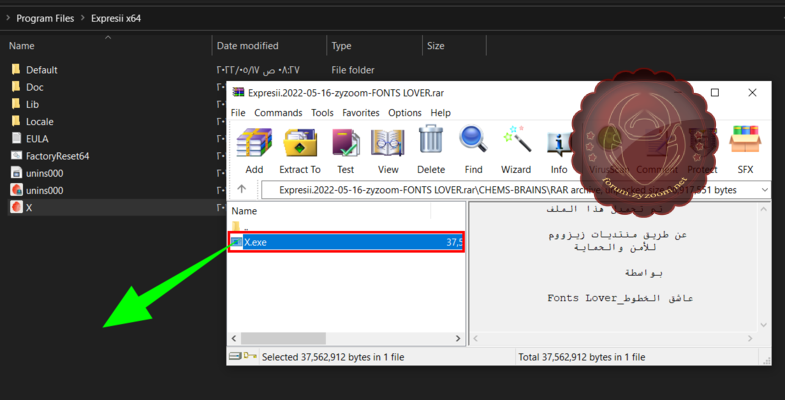Open parent folder '..' entry in archive
785x400 pixels.
(239, 226)
